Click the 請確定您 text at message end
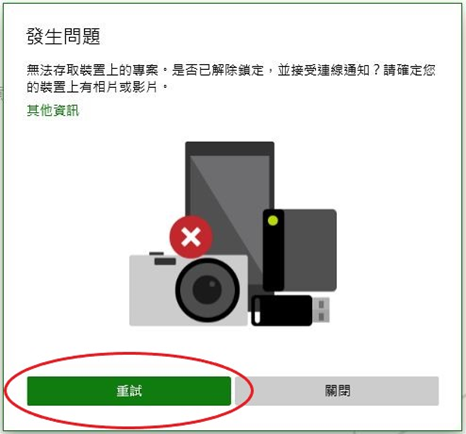Viewport: 466px width, 434px height. [409, 70]
